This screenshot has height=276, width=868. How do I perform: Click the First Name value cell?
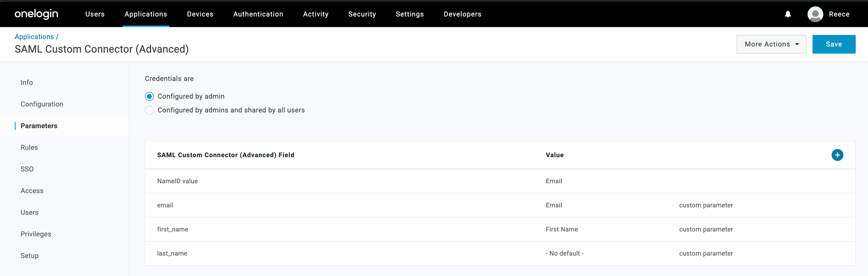(562, 230)
